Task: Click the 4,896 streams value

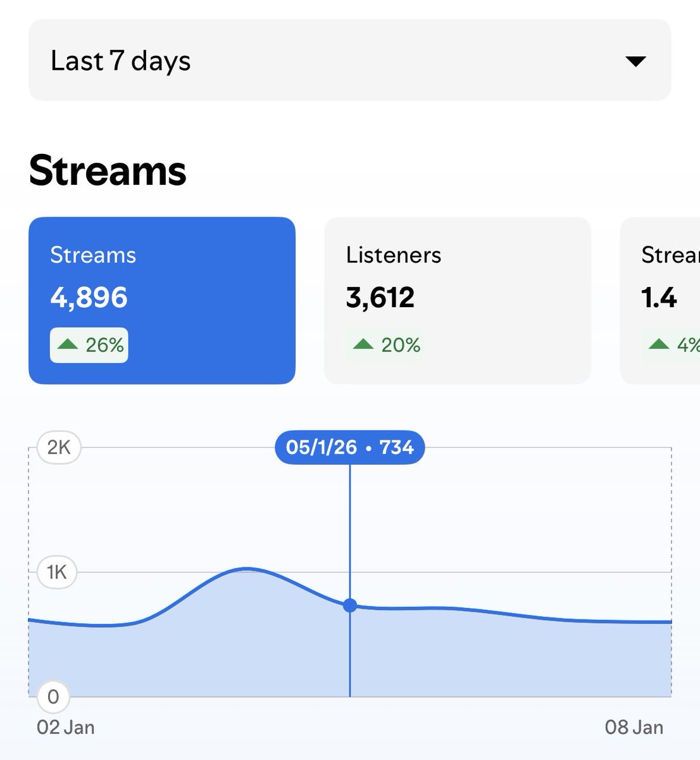Action: [89, 297]
